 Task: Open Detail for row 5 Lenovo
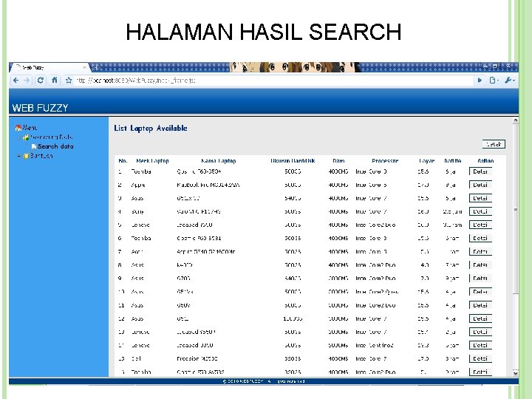[480, 225]
